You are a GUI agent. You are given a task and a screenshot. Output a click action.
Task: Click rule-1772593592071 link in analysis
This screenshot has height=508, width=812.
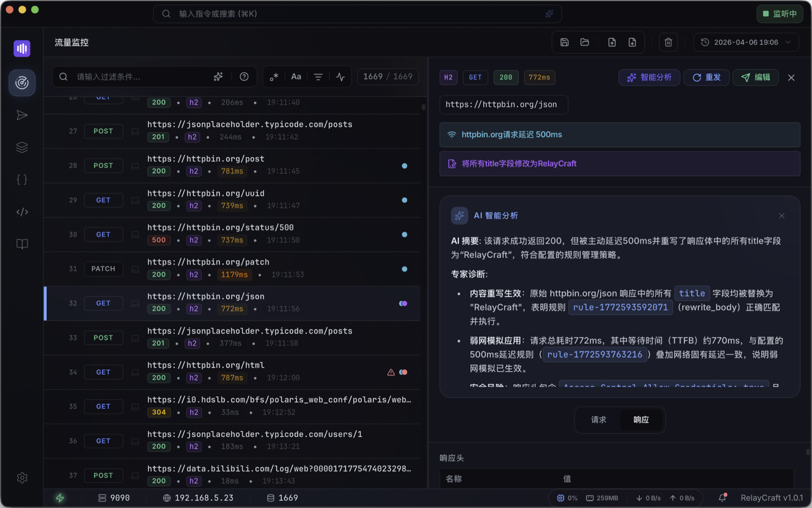click(x=620, y=307)
